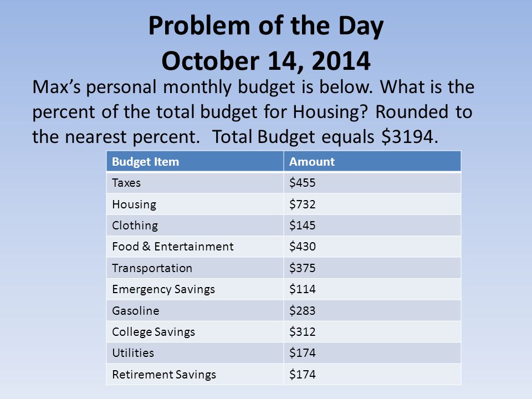
Task: Click the Problem of the Day title
Action: [x=266, y=26]
